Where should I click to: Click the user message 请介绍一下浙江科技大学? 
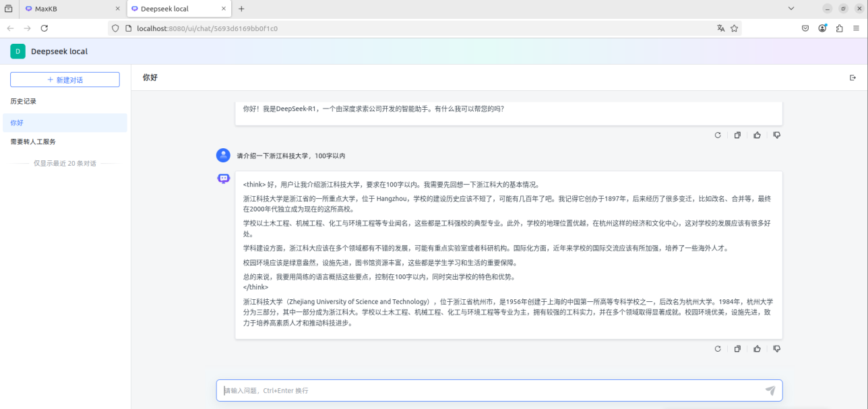(x=290, y=156)
